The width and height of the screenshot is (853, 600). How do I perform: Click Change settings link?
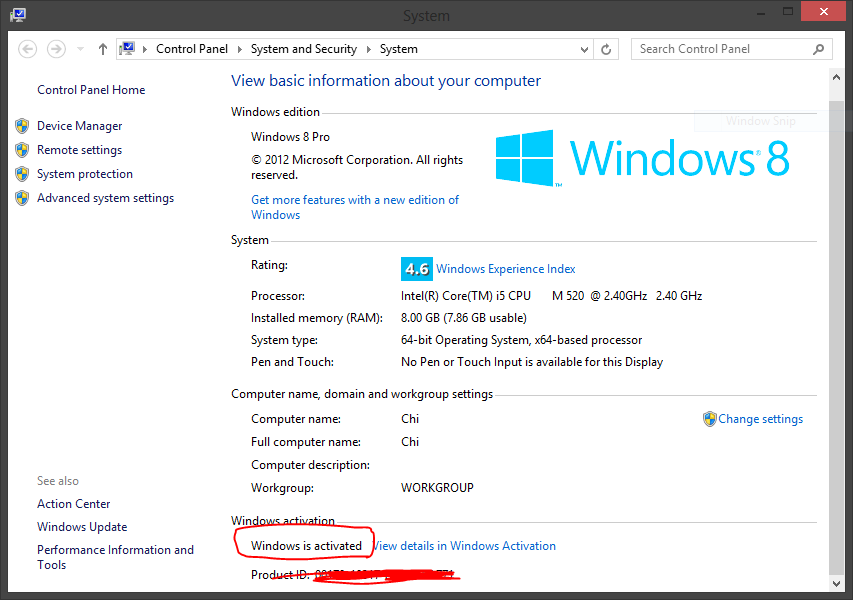pos(761,419)
